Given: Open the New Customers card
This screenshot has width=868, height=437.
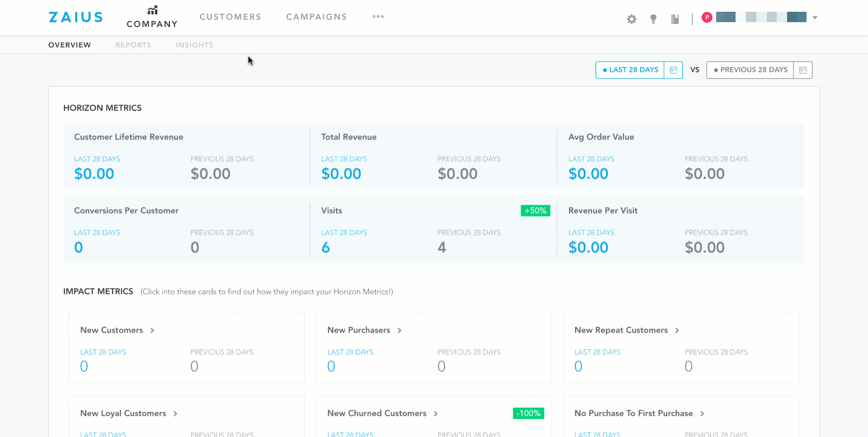Looking at the screenshot, I should [x=187, y=348].
